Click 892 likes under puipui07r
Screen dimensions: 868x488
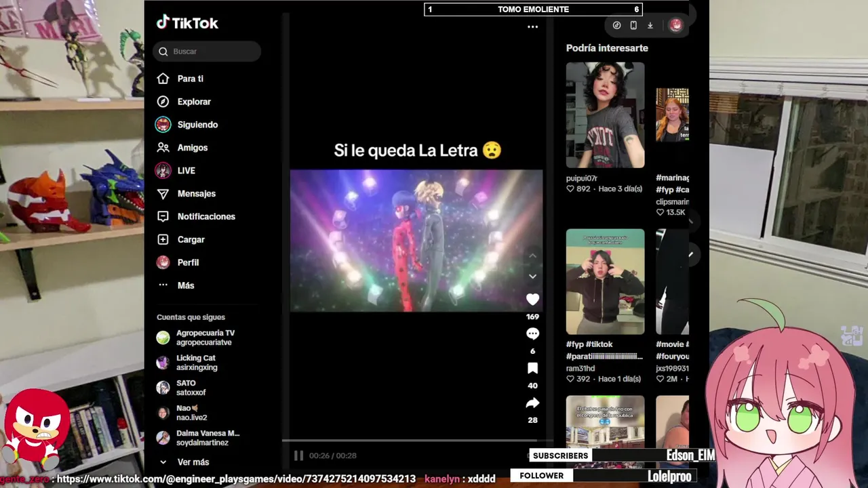[x=578, y=189]
